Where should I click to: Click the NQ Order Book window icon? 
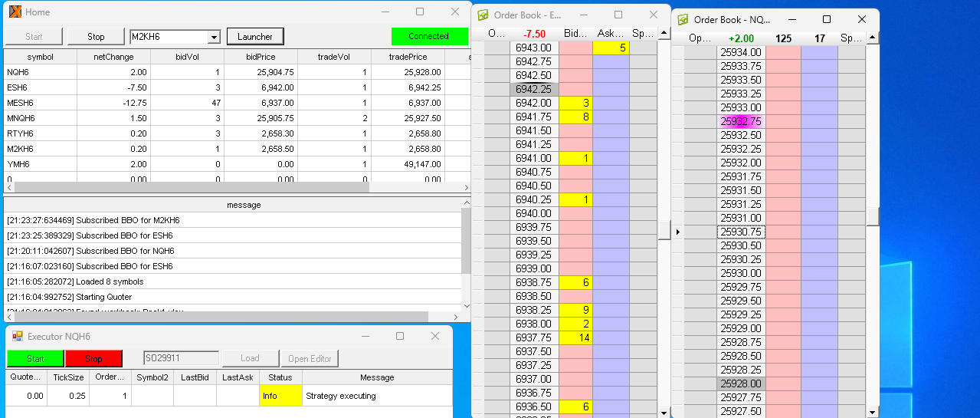coord(683,19)
